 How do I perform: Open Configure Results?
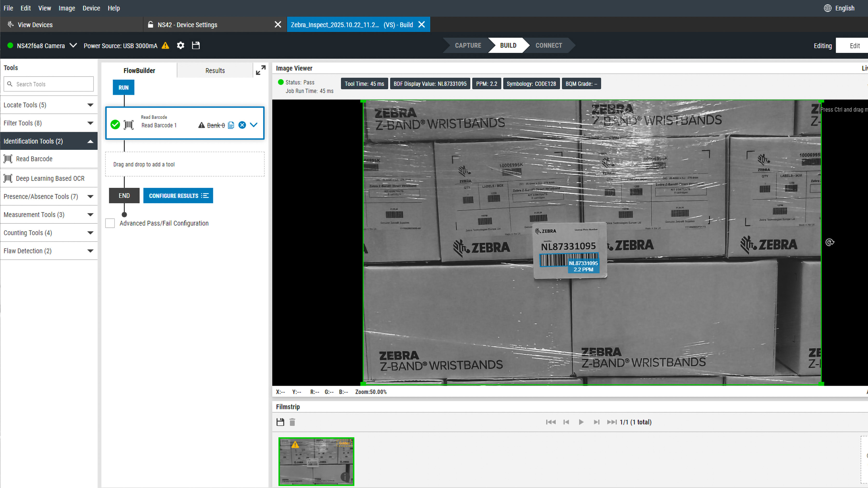(x=178, y=195)
